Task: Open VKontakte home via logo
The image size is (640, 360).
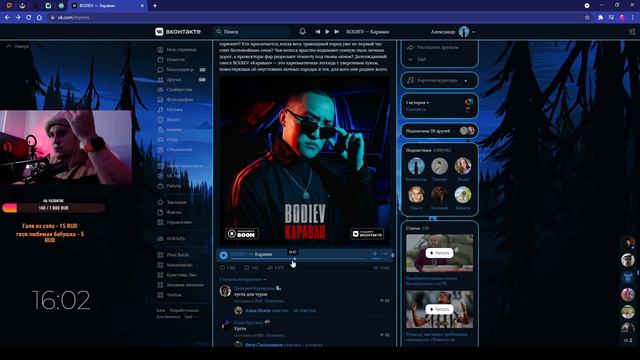Action: tap(178, 31)
